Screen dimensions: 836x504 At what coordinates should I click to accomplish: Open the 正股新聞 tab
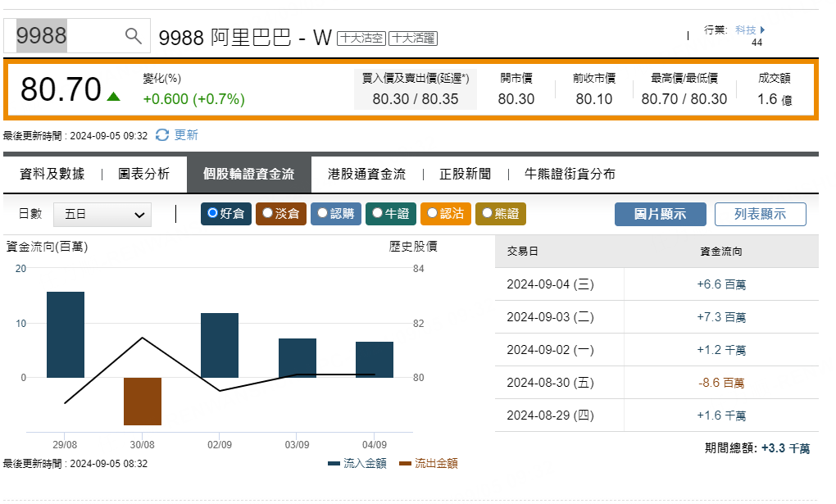465,174
